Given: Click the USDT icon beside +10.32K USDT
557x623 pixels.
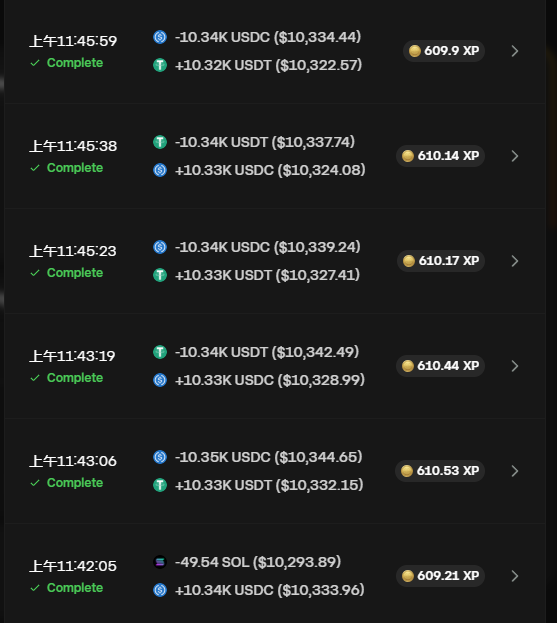Looking at the screenshot, I should click(160, 65).
